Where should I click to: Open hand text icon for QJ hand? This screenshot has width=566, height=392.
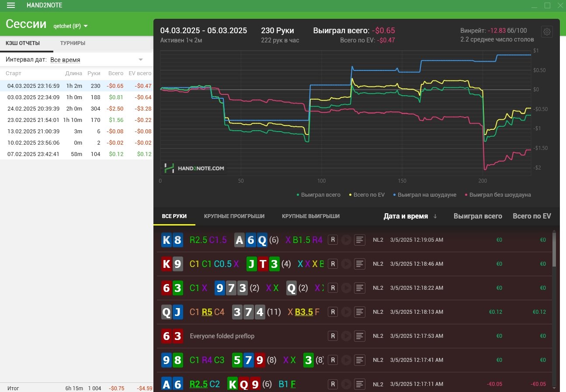[x=360, y=312]
